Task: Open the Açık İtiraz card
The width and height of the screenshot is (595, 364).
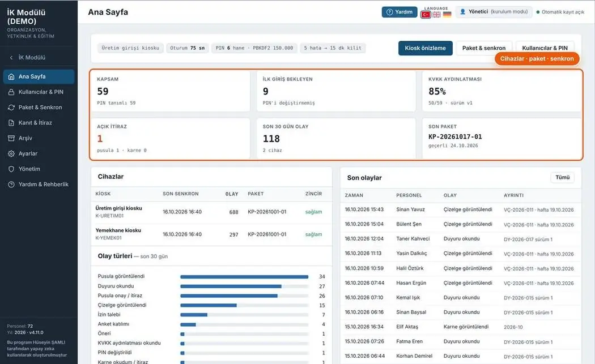Action: pyautogui.click(x=171, y=138)
